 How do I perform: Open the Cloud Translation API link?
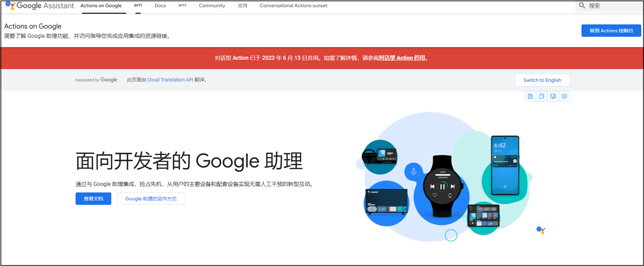click(x=170, y=80)
